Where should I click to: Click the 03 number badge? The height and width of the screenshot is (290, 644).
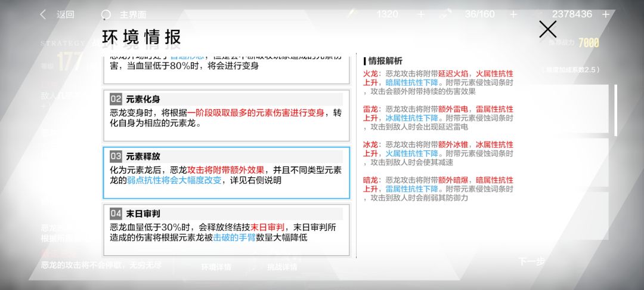point(116,156)
